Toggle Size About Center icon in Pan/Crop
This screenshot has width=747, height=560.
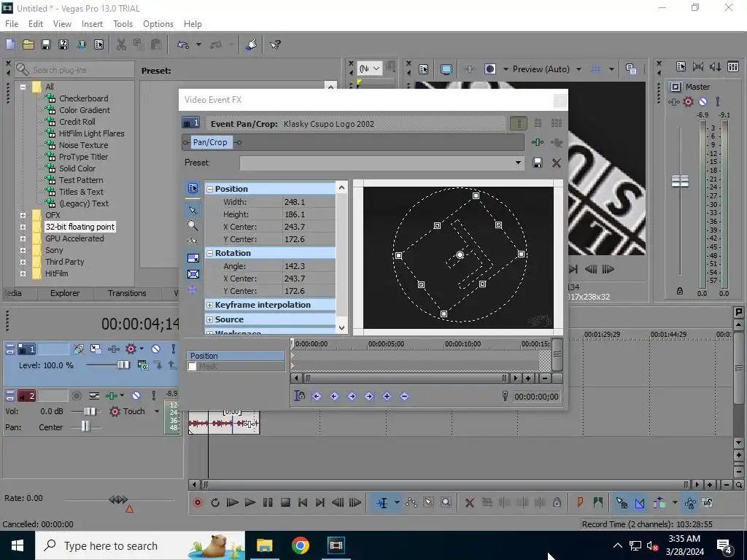[x=193, y=274]
